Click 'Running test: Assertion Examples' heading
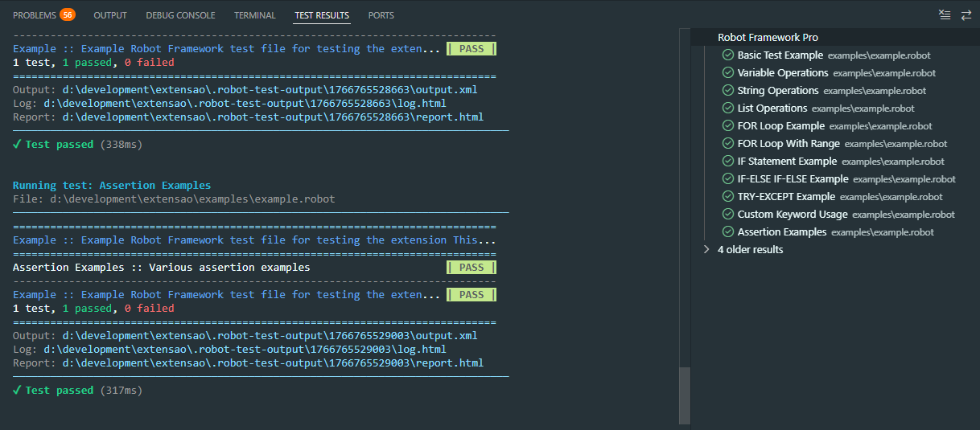The height and width of the screenshot is (430, 980). point(112,185)
